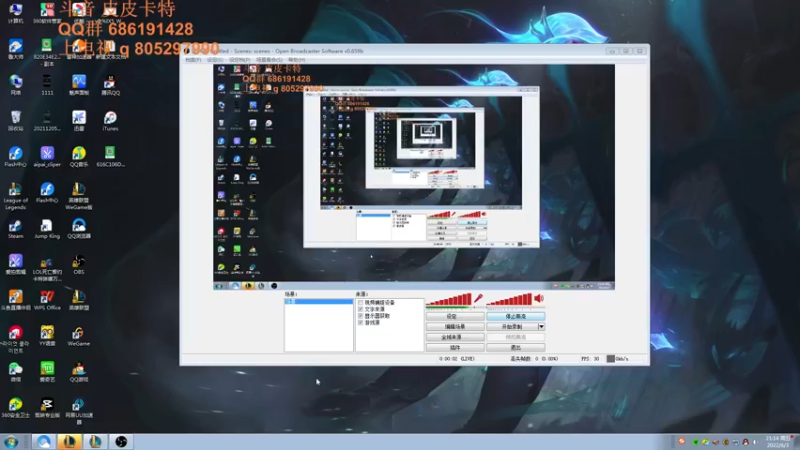This screenshot has width=800, height=450.
Task: Click the 编辑场景 edit scene button
Action: 455,327
